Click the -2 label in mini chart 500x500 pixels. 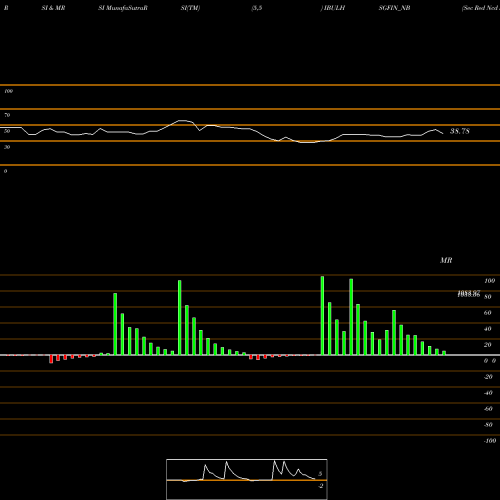coord(321,486)
